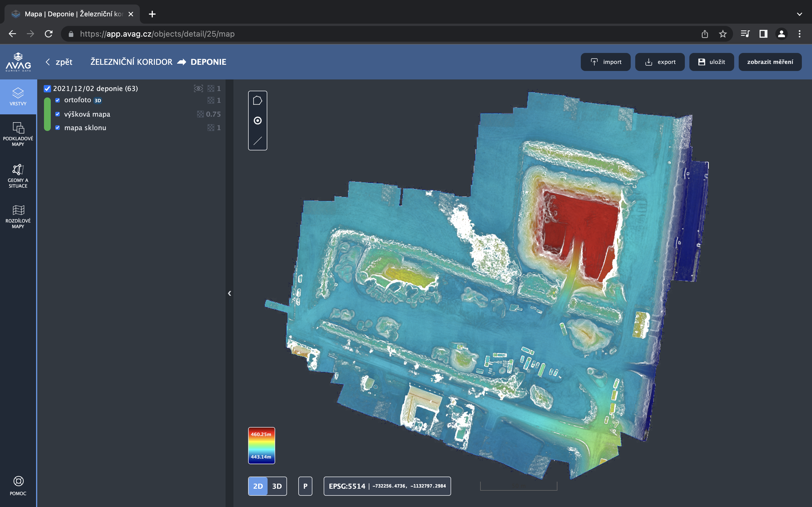Toggle mapa sklonu layer checkbox
This screenshot has height=507, width=812.
click(x=58, y=127)
